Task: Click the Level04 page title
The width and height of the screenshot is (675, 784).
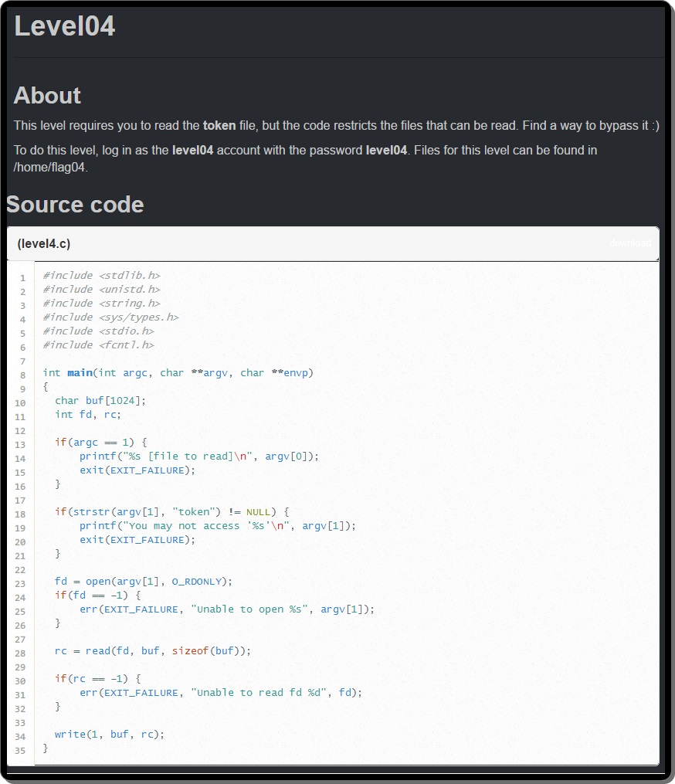Action: (65, 26)
